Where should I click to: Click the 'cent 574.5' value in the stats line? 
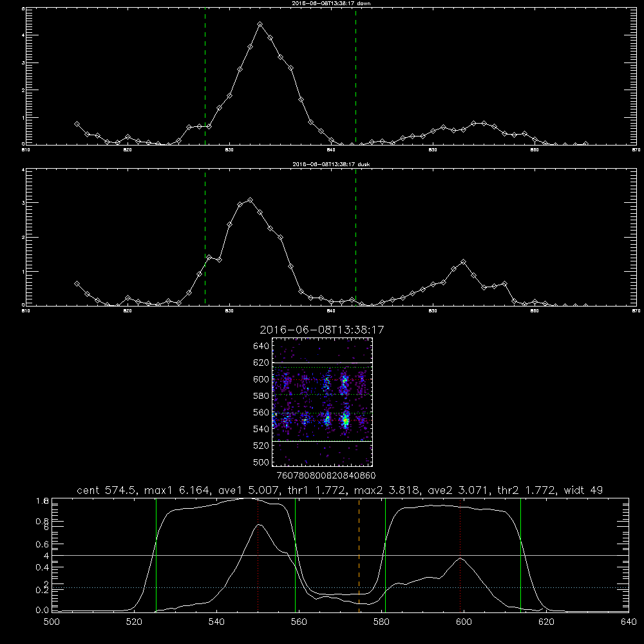(x=108, y=490)
